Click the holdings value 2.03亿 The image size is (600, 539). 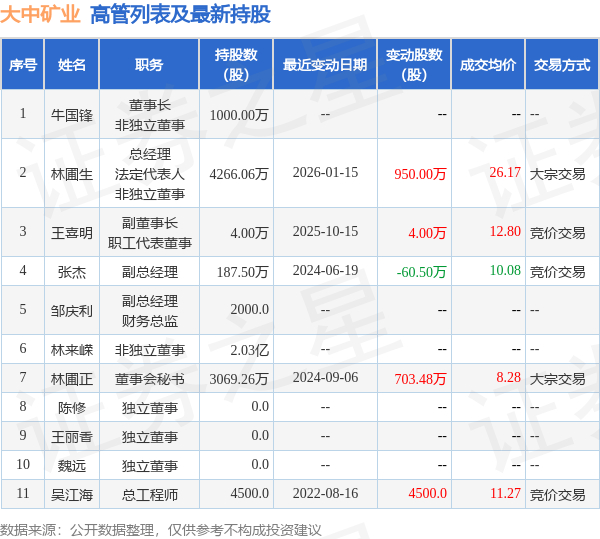click(249, 350)
